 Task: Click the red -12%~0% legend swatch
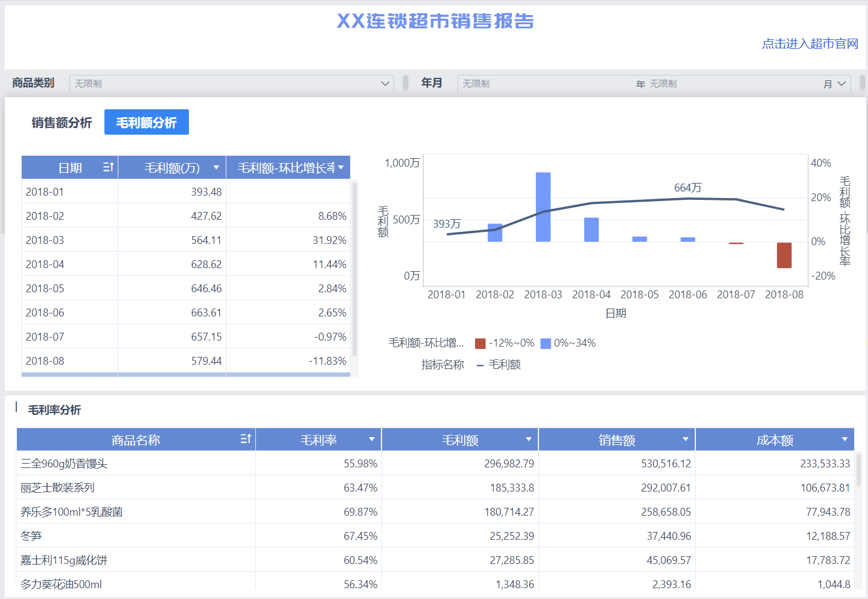click(x=480, y=344)
